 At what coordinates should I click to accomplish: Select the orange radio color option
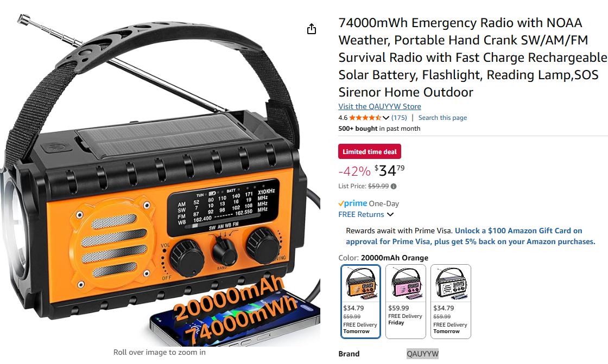tap(360, 301)
